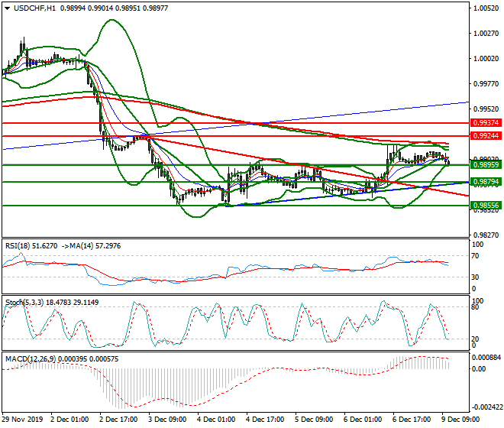Click the 29 Nov 2019 date label
This screenshot has width=504, height=428.
point(22,420)
